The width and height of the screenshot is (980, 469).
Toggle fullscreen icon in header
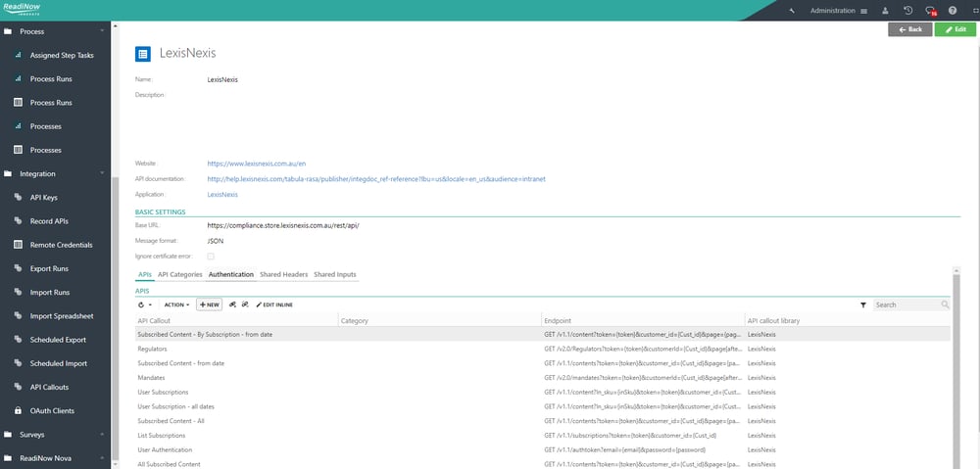(974, 11)
